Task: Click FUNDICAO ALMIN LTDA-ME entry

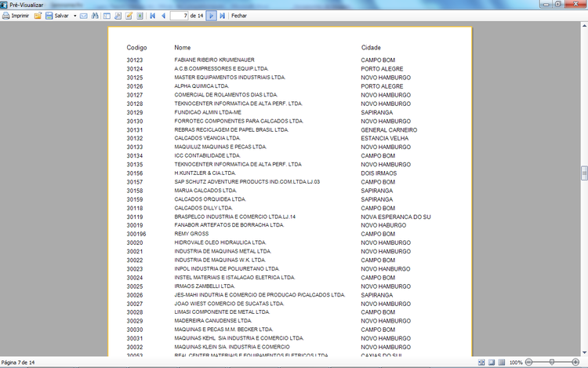Action: click(208, 112)
